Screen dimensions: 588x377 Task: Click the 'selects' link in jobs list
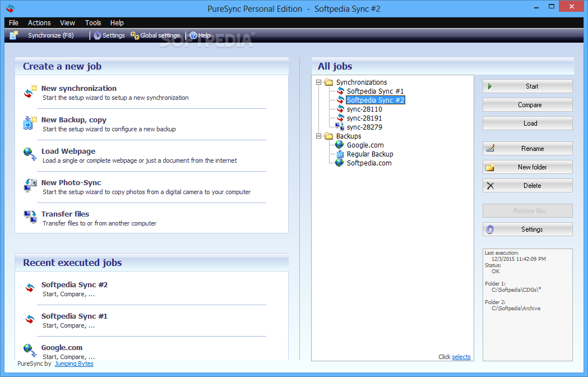point(461,357)
